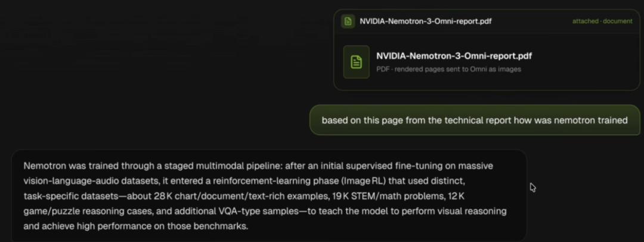Open the bold NVIDIA-Nemotron-3-Omni-report.pdf title
Screen dimensions: 644x242
[x=454, y=56]
